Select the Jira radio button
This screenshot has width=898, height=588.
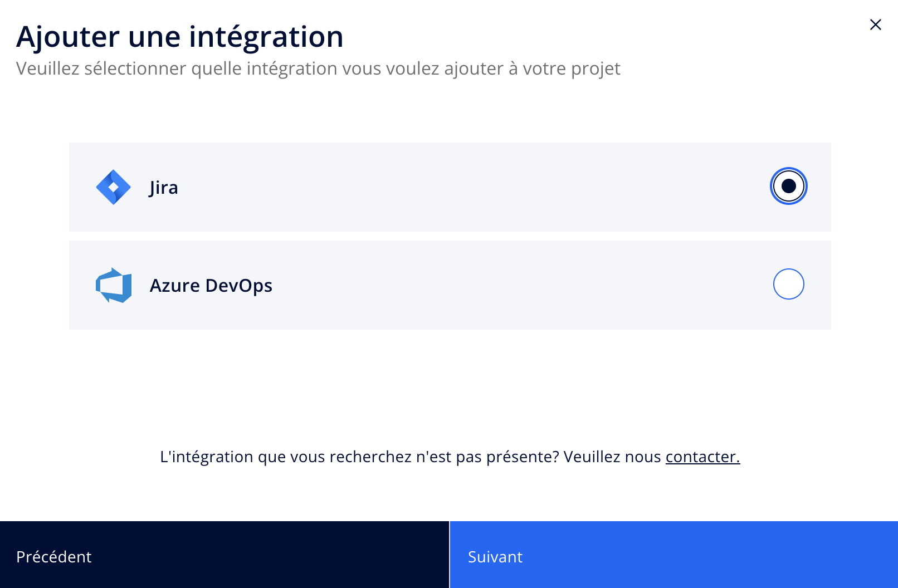(788, 186)
